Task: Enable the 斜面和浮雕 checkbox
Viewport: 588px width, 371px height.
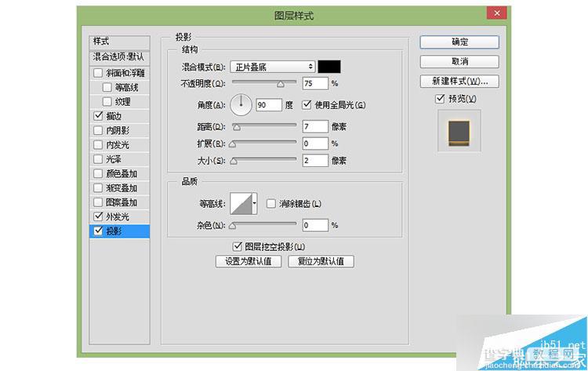Action: [98, 73]
